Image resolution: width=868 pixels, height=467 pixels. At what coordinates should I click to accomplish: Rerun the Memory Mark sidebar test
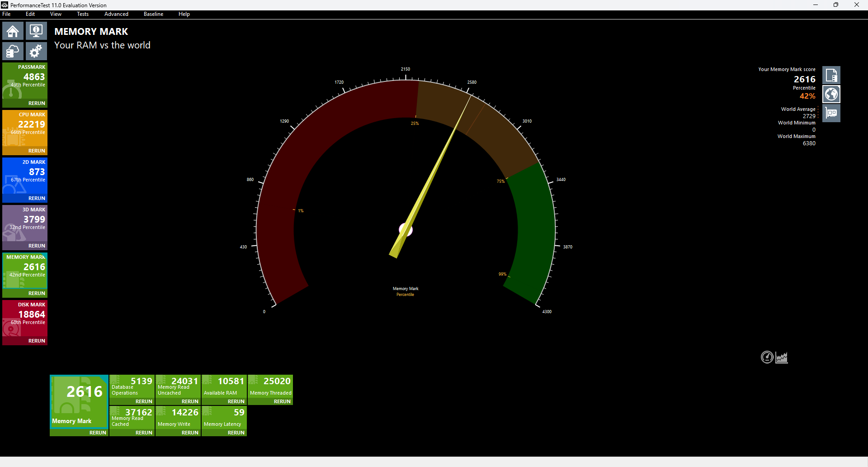37,293
